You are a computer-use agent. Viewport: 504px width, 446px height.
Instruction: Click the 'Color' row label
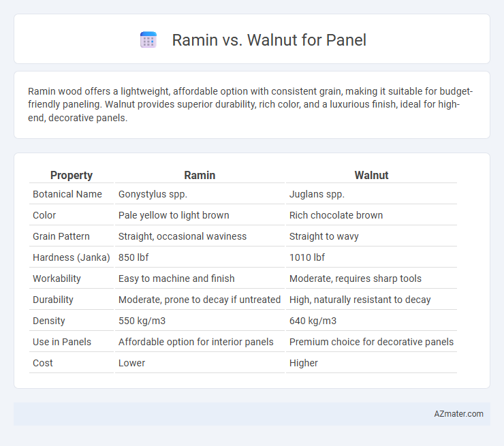[44, 215]
